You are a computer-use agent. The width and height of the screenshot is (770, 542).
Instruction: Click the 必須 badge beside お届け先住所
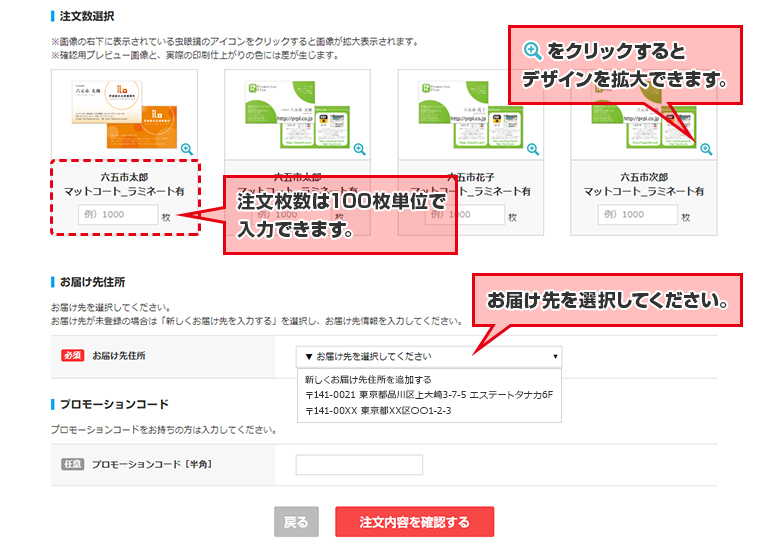coord(73,355)
